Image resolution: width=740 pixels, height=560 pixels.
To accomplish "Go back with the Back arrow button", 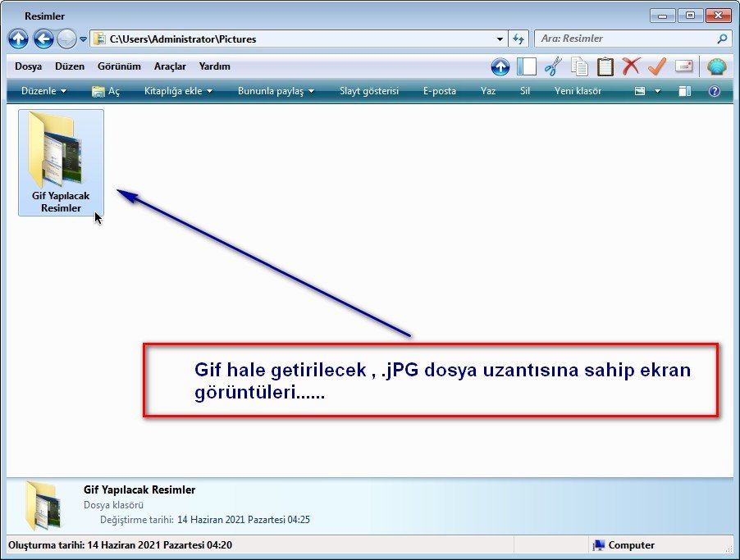I will [43, 39].
